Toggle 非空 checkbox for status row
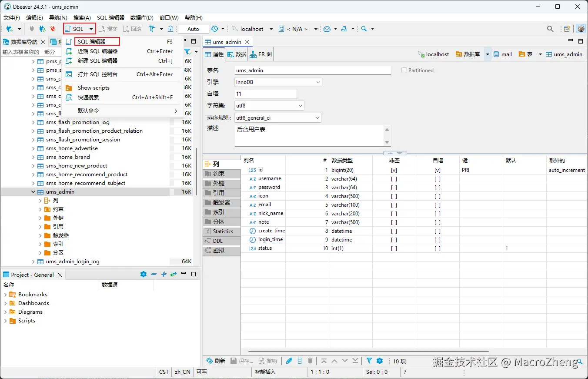 coord(394,248)
